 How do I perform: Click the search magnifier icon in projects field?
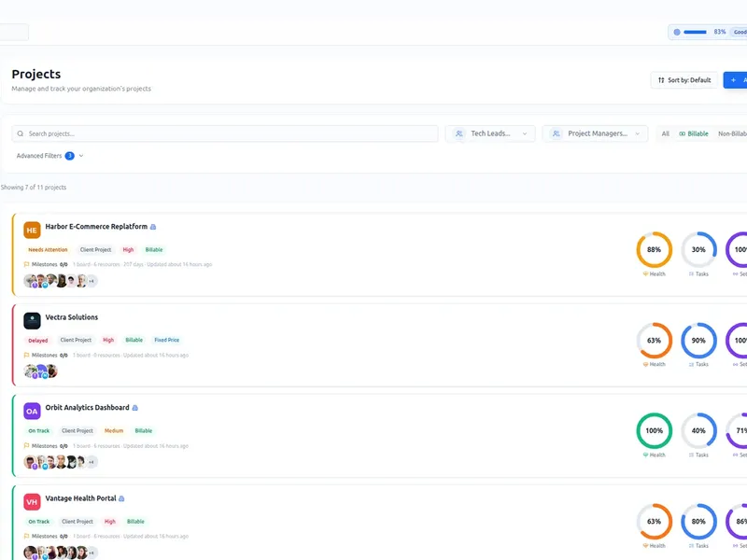(21, 133)
